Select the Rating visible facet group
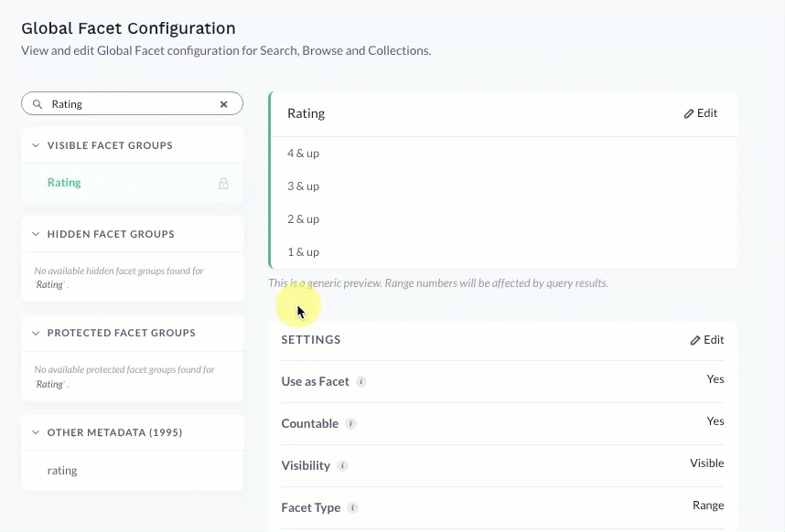Viewport: 785px width, 532px height. point(64,183)
